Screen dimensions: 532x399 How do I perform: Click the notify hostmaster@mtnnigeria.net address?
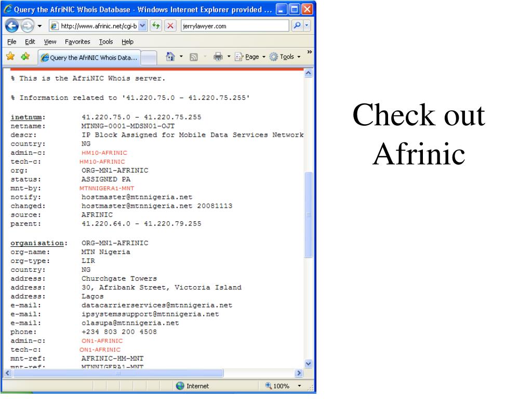137,197
